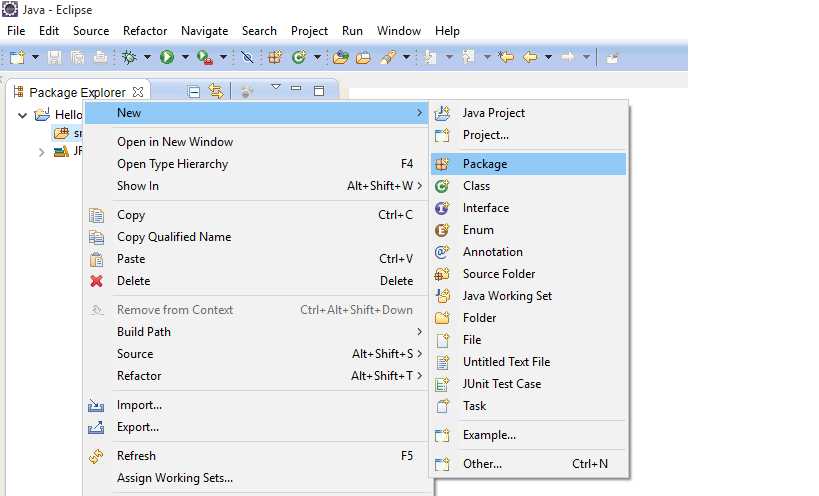Click the Last Edit Location icon
This screenshot has width=819, height=496.
506,57
